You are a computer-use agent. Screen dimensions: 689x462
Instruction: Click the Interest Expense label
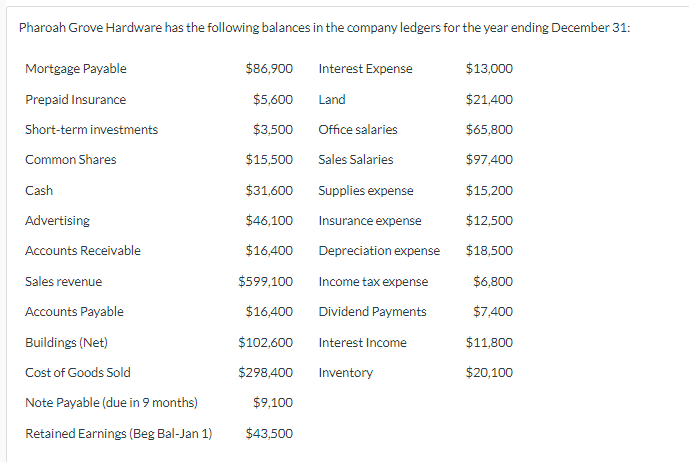tap(366, 69)
